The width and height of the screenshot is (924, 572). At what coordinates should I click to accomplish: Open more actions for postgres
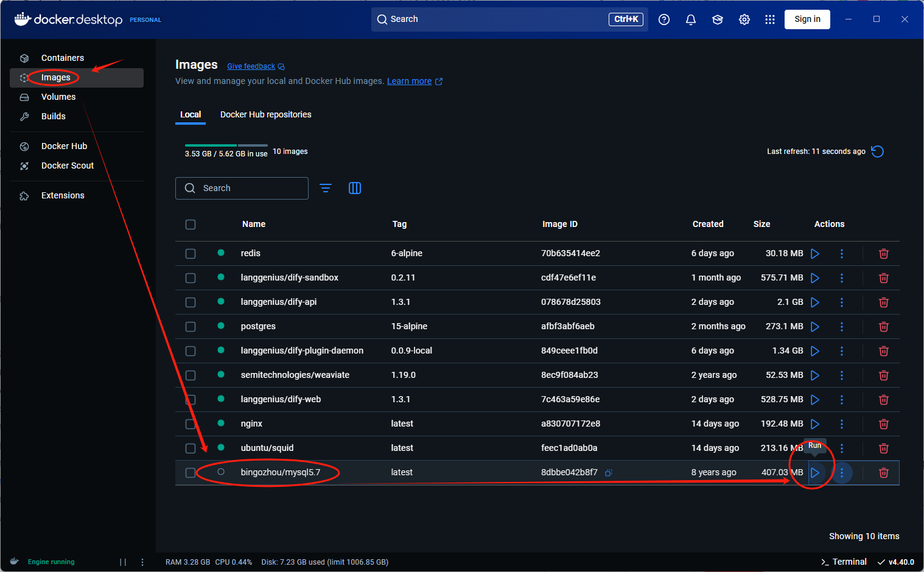tap(842, 327)
